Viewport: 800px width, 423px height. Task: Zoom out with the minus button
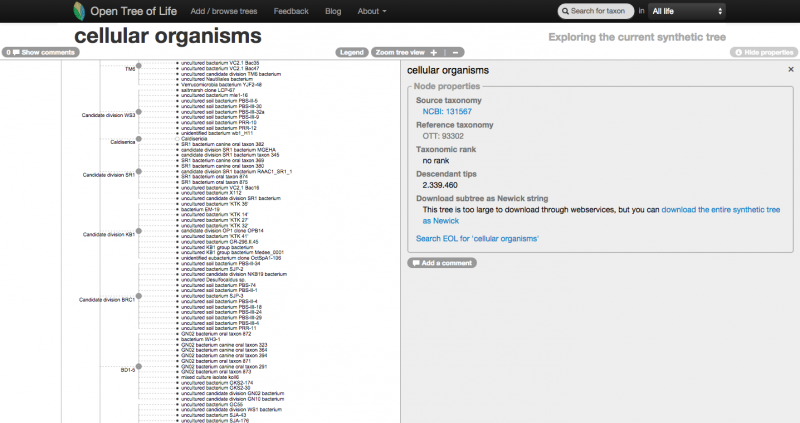[455, 52]
